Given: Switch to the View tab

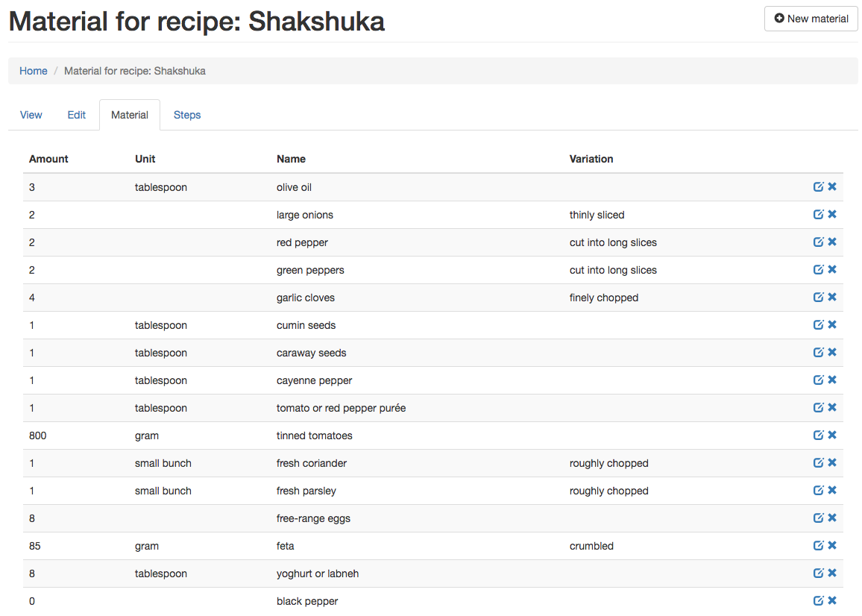Looking at the screenshot, I should coord(31,115).
